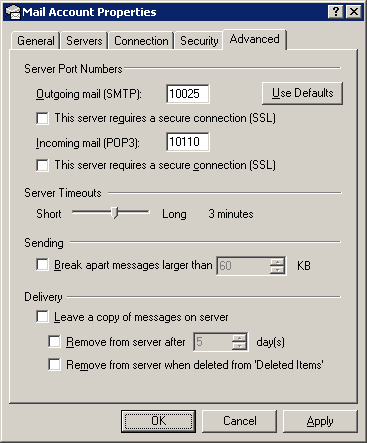Enable SSL for incoming mail POP3

(x=43, y=165)
